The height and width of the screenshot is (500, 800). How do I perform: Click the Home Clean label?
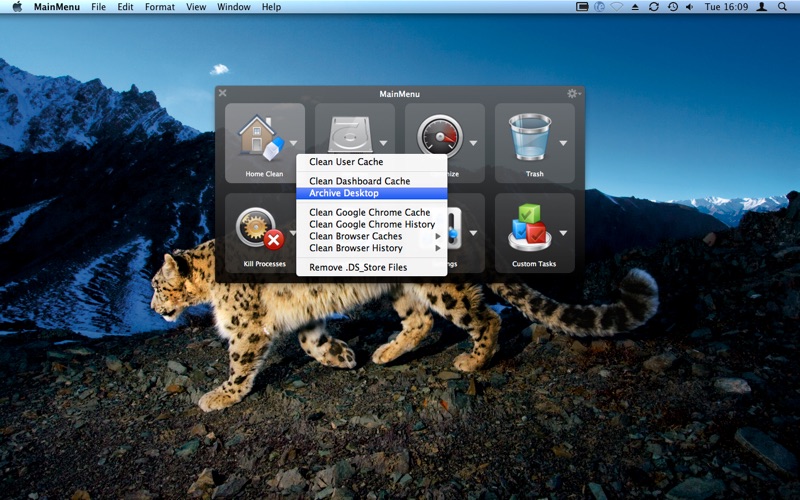(264, 174)
